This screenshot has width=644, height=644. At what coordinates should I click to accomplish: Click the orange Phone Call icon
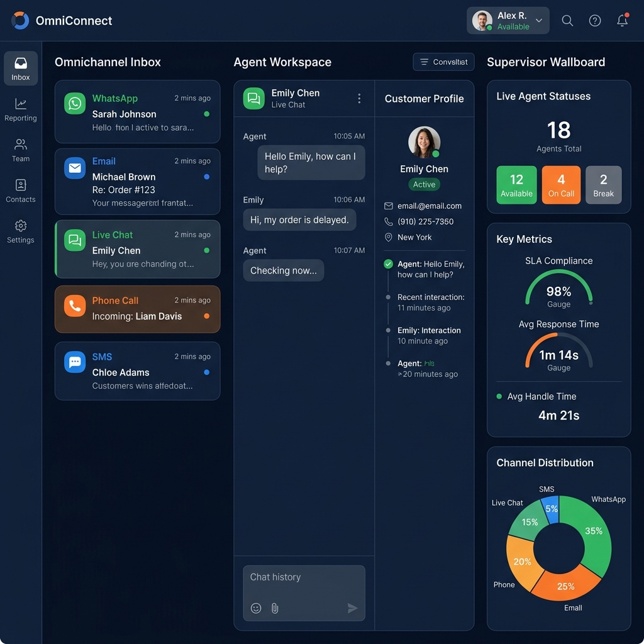point(75,306)
